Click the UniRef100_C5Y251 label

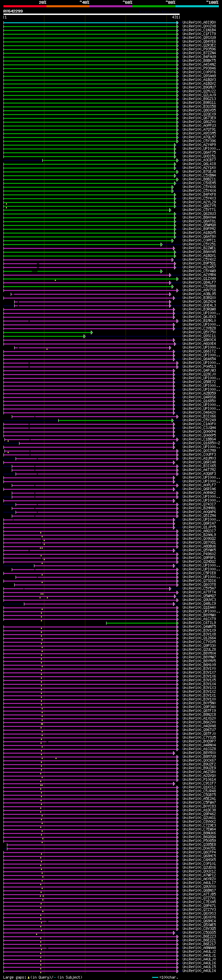199,244
